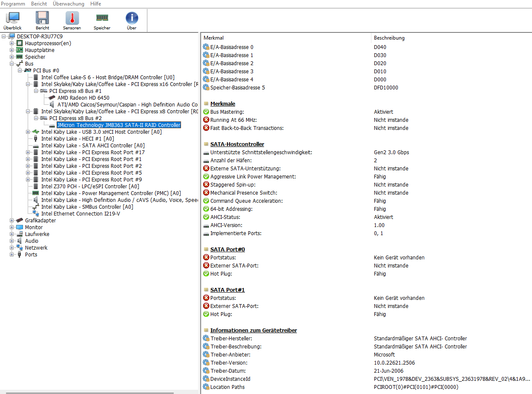Viewport: 532px width, 394px height.
Task: Select JMicron JMB363 SATA-II RAID Controller
Action: (x=118, y=125)
